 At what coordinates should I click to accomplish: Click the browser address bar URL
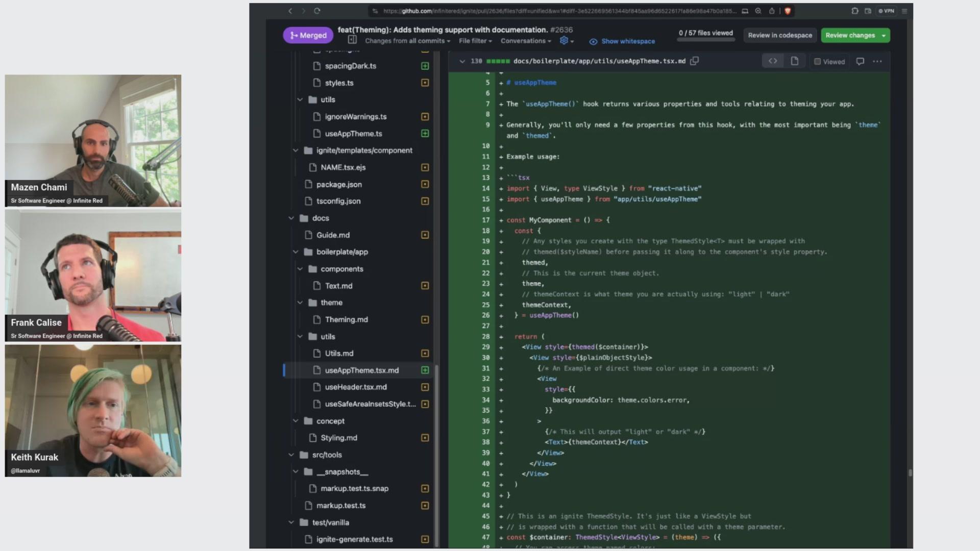[559, 11]
